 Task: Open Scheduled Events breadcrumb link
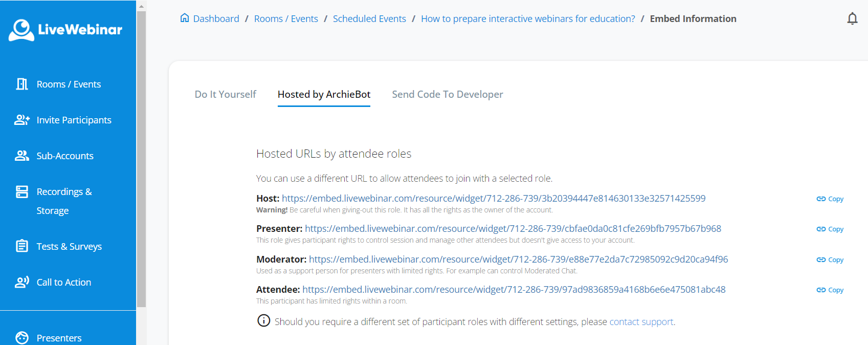point(369,19)
